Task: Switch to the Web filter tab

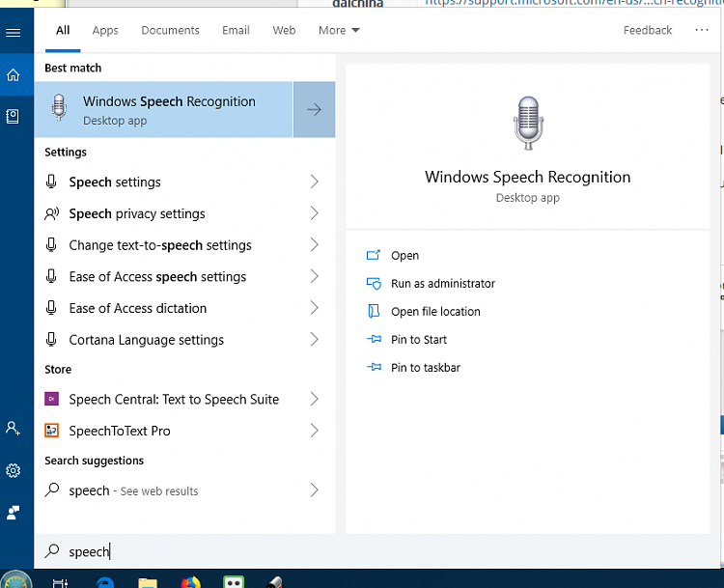Action: pos(284,31)
